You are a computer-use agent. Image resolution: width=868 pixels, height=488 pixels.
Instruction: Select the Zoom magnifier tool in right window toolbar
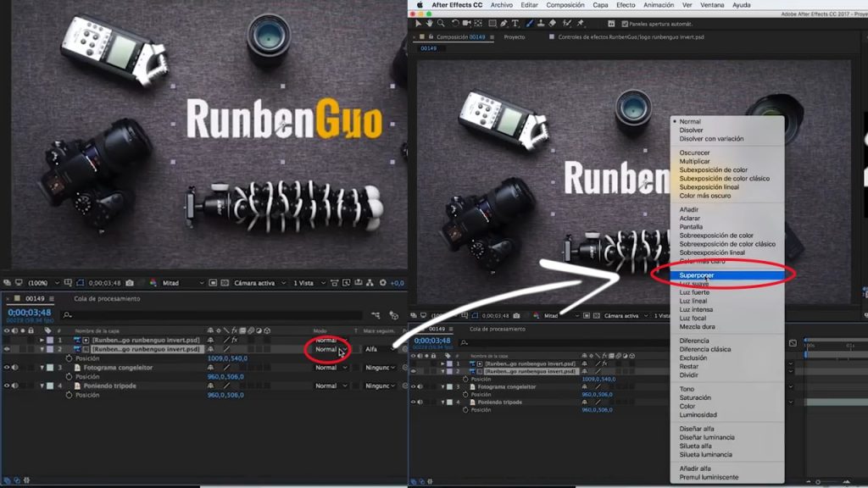click(441, 23)
